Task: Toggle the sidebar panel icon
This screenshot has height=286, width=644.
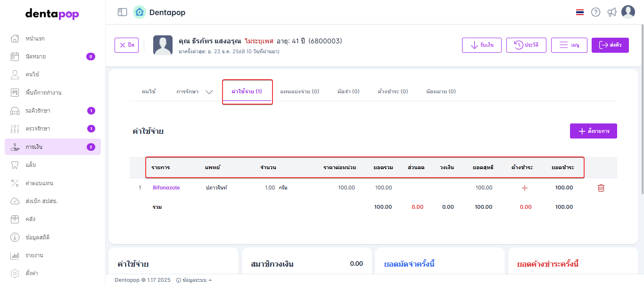Action: [123, 12]
